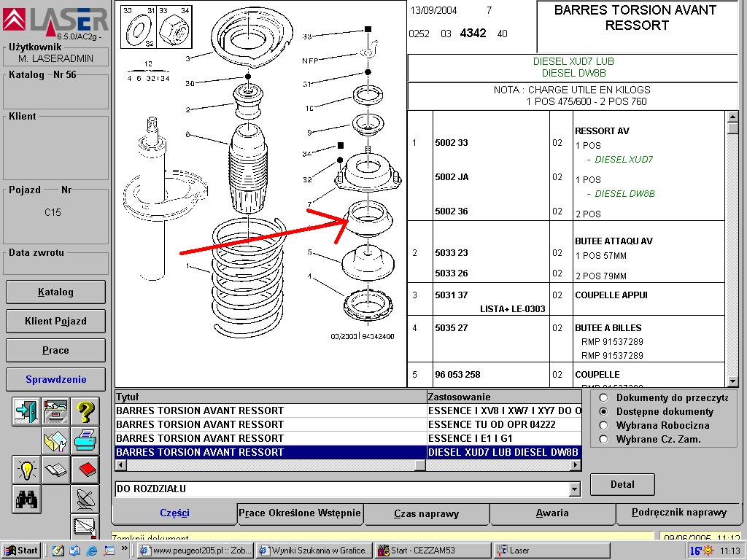This screenshot has height=560, width=747.
Task: Switch to the 'Czas naprawy' tab
Action: pos(426,513)
